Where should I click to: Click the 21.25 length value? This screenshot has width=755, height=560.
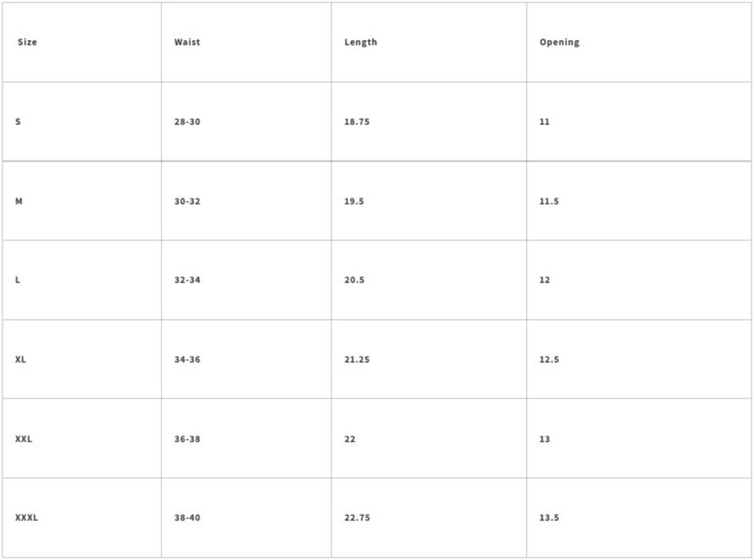(357, 359)
